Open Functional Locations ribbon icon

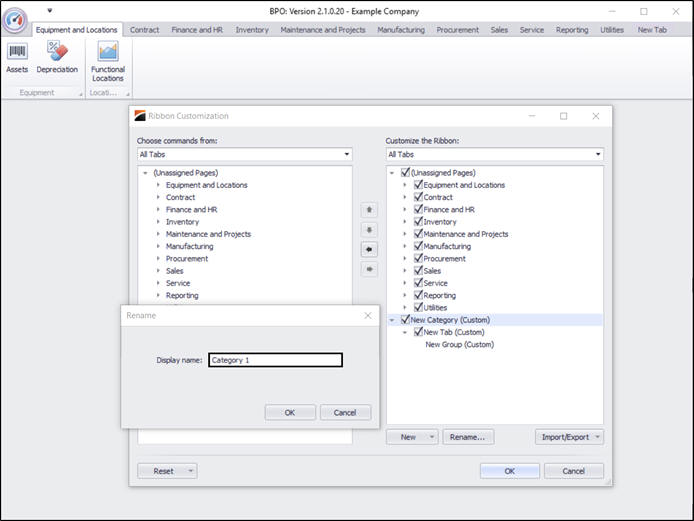(108, 62)
